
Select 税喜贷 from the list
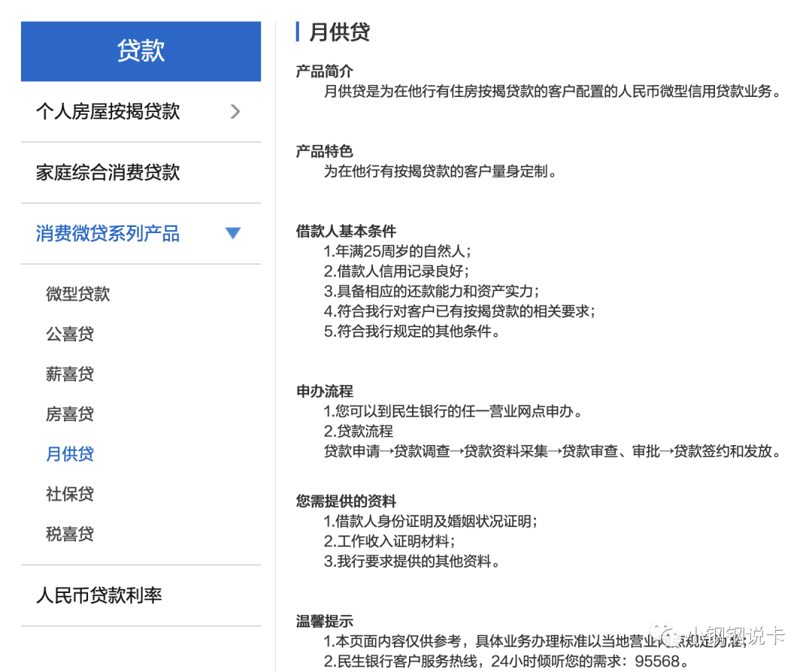tap(71, 534)
